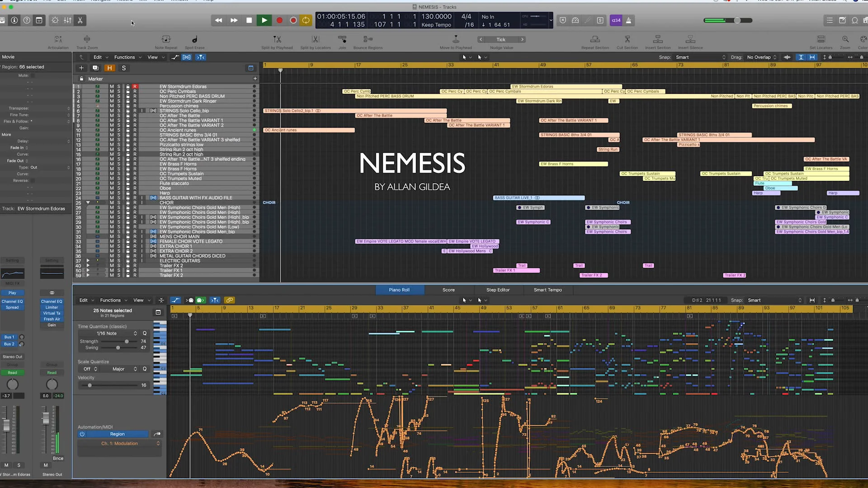Toggle the link button in Piano Roll

point(230,300)
